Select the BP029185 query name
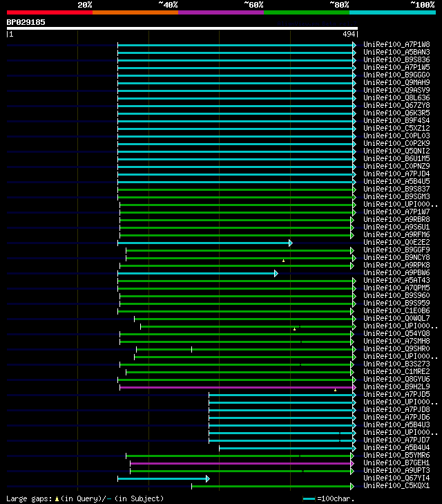The image size is (442, 504). pos(26,22)
